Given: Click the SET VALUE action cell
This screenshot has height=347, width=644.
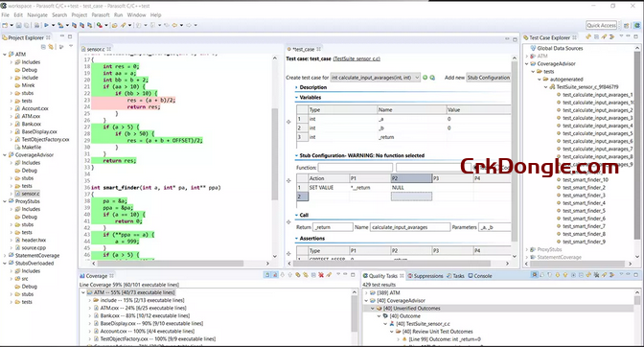Looking at the screenshot, I should [x=329, y=188].
